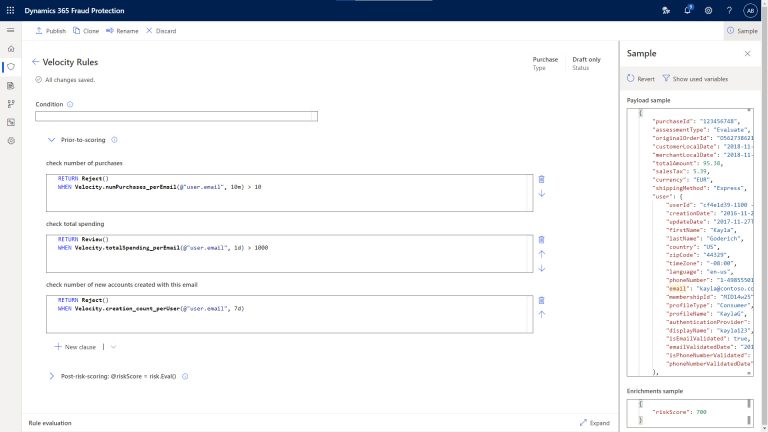The image size is (768, 432).
Task: Edit the numPurchases_perEmail clause code
Action: click(x=289, y=193)
